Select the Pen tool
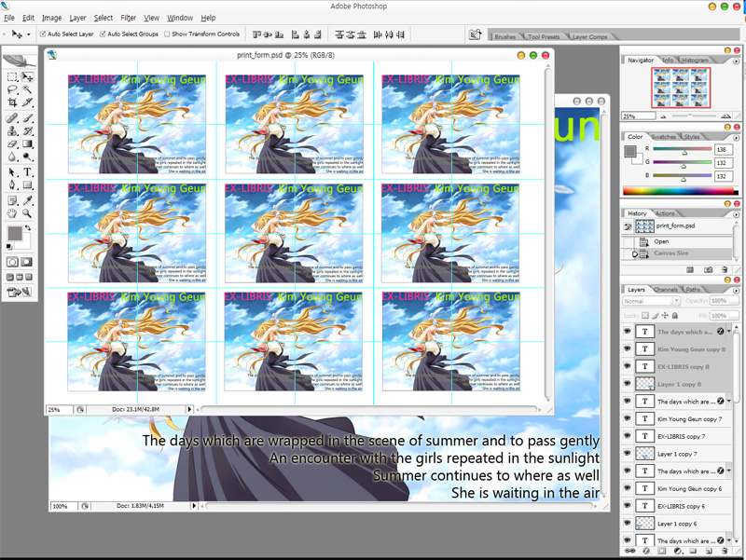746x560 pixels. (x=12, y=184)
